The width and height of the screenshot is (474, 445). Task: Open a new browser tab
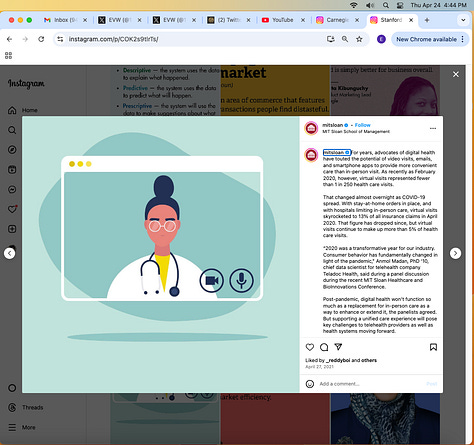point(427,20)
